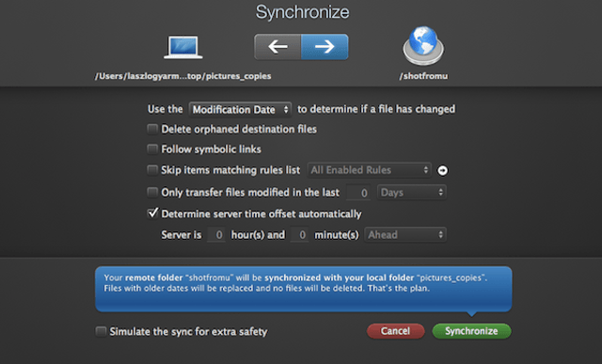Check Only transfer files modified in the last

point(152,192)
